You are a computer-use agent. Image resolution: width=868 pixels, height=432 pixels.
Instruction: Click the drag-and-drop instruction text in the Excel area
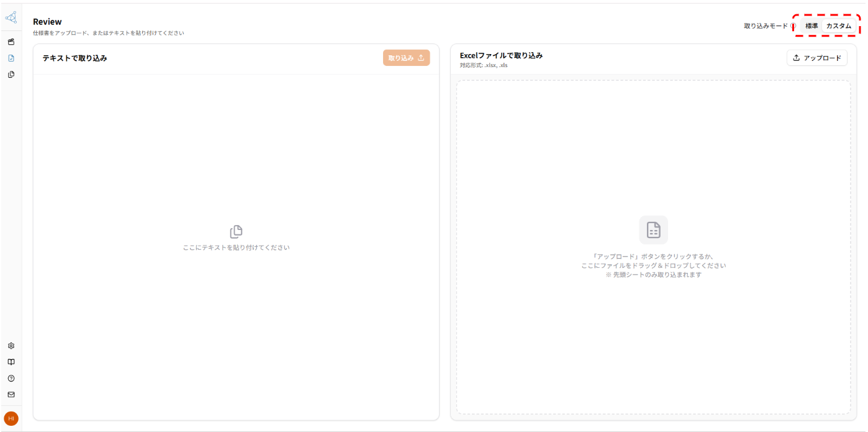[x=653, y=265]
